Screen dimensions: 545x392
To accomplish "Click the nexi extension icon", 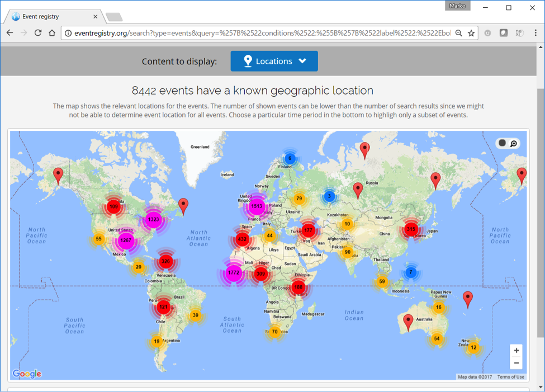I will [519, 33].
